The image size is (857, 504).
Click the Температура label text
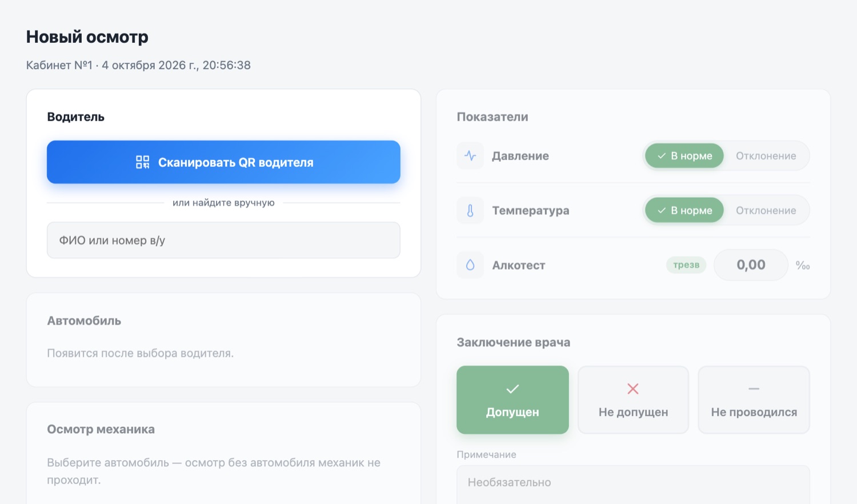531,210
